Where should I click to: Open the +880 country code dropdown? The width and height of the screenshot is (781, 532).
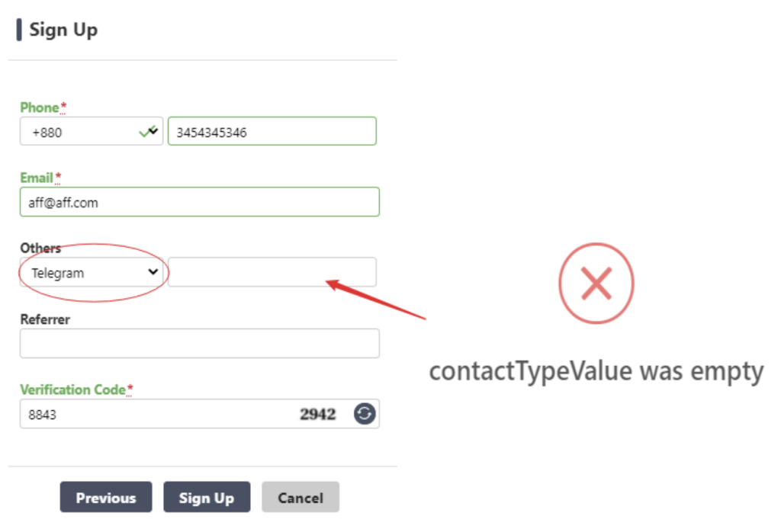(92, 132)
